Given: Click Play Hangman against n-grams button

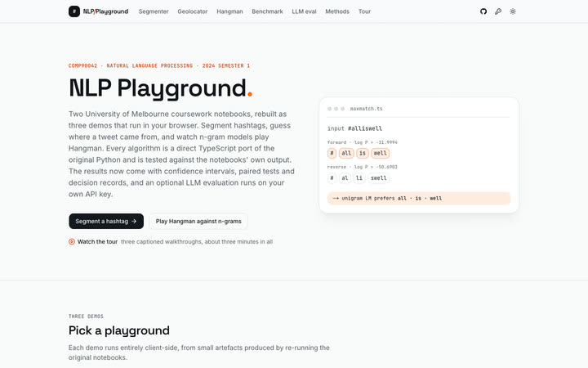Looking at the screenshot, I should (x=198, y=221).
